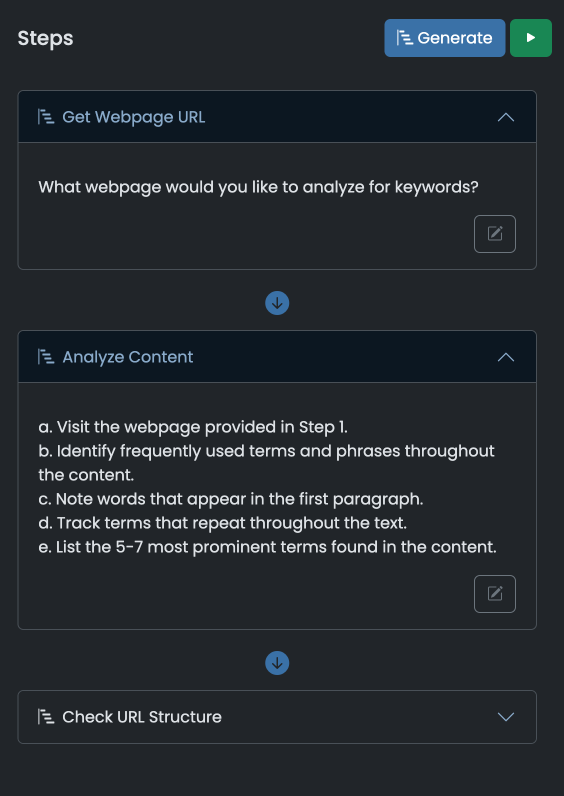
Task: Click the down arrow above Check URL Structure
Action: coord(277,663)
